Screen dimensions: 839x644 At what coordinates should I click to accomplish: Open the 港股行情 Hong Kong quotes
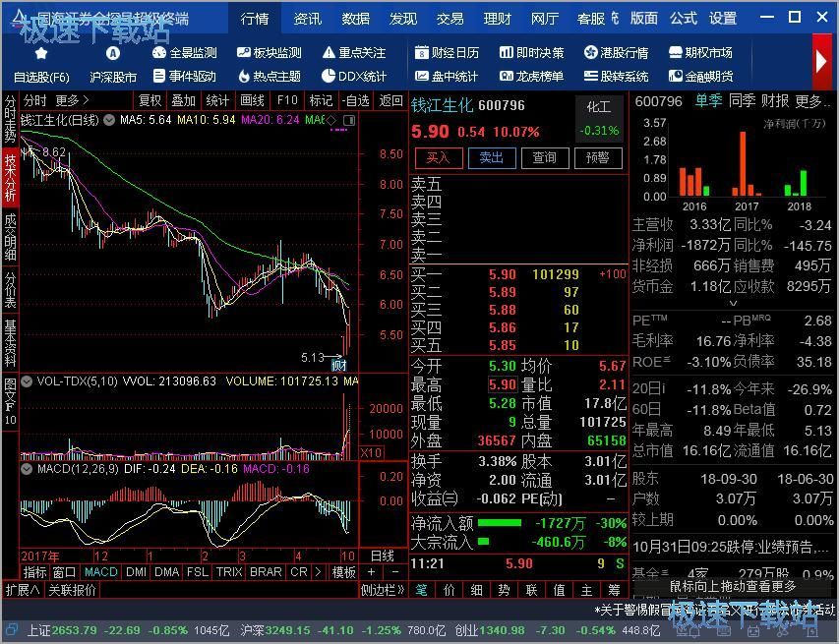(x=616, y=53)
